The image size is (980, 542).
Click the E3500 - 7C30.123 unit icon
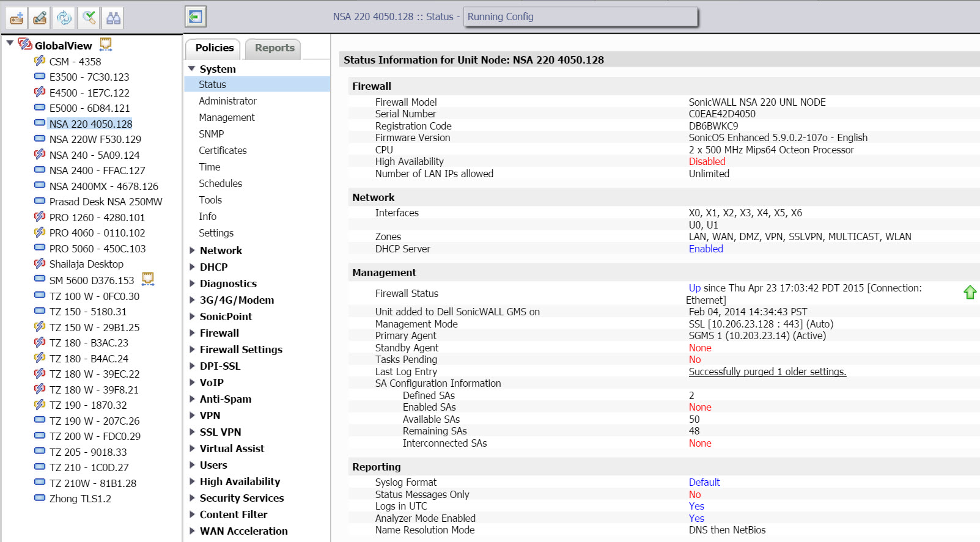[x=40, y=76]
